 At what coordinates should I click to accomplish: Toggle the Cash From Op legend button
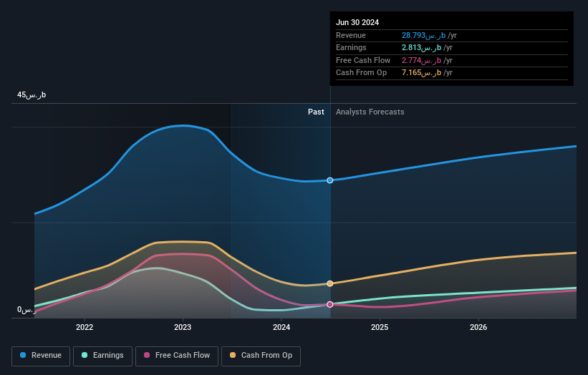[x=261, y=356]
